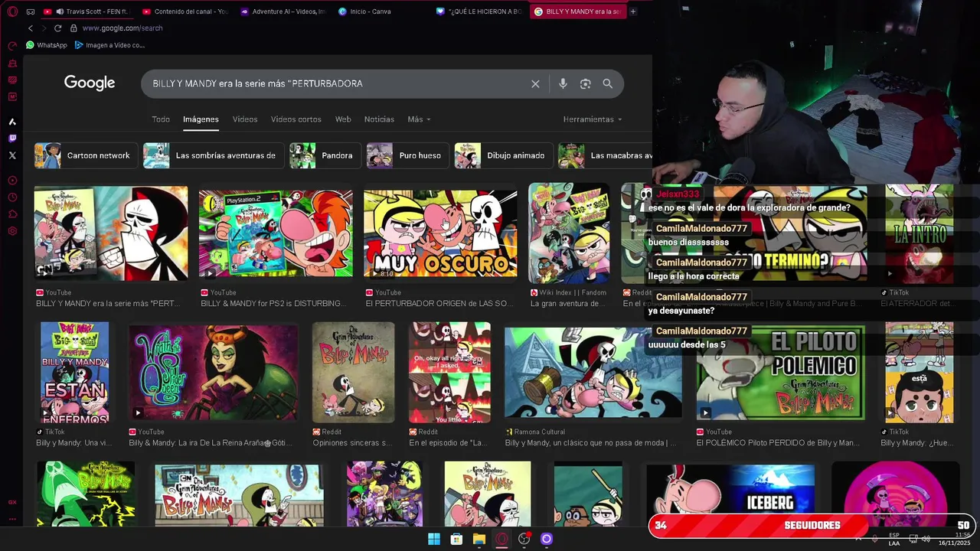Open the Opera GX main menu
Viewport: 980px width, 551px height.
coord(12,11)
